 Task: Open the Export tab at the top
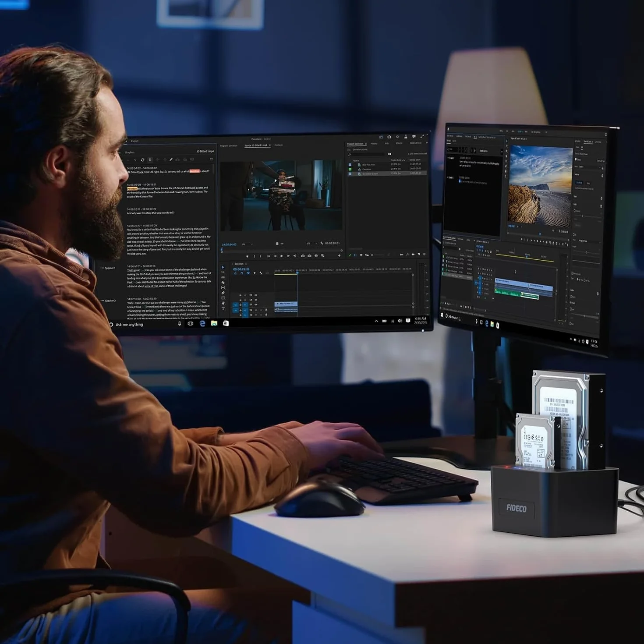tap(134, 141)
